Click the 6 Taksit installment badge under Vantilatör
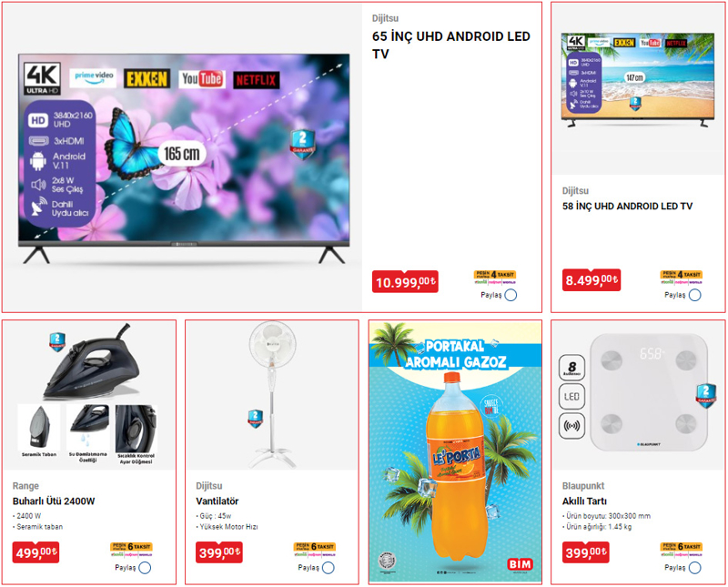728x587 pixels. click(315, 547)
